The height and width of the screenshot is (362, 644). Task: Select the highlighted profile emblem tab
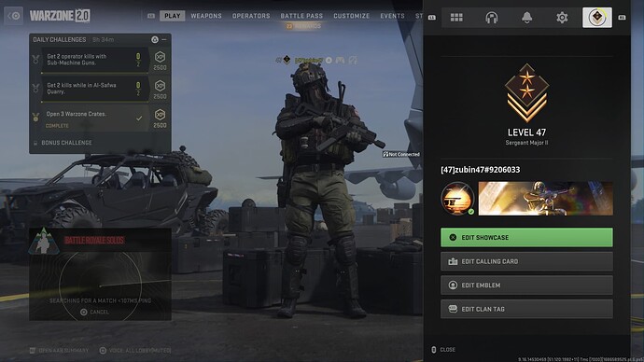596,17
